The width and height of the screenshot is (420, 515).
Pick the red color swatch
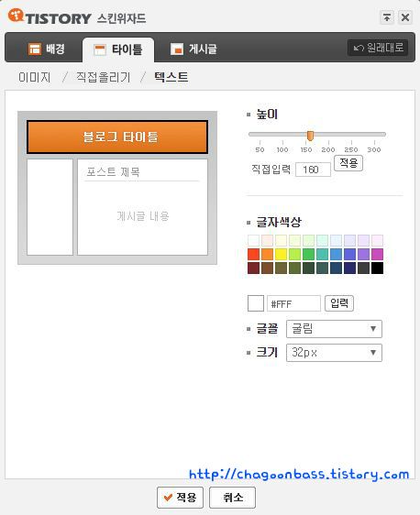pos(253,254)
